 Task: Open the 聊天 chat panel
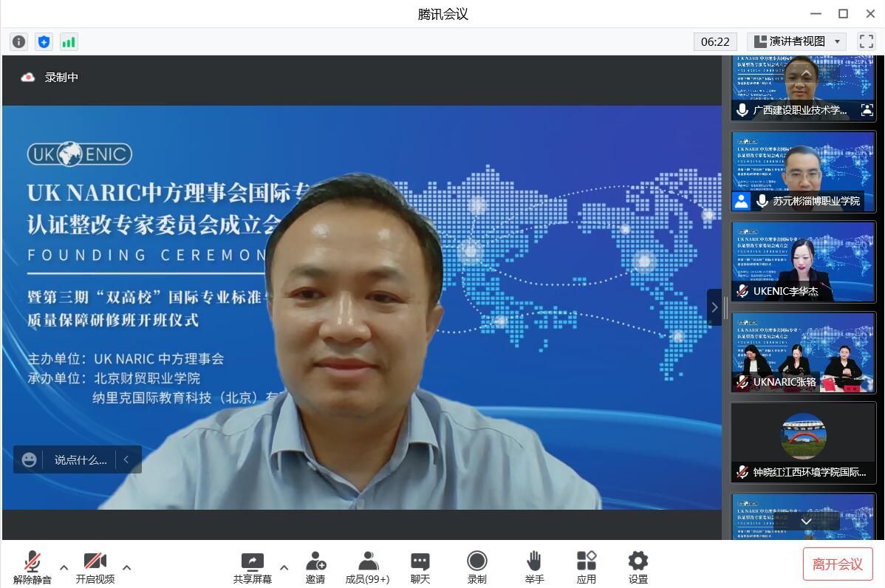click(x=420, y=567)
